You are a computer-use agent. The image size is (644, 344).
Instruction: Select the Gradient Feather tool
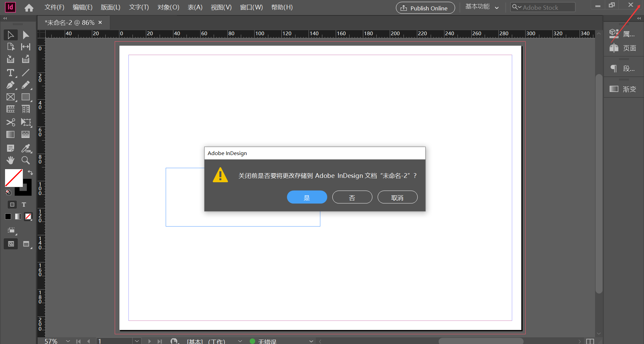point(26,135)
